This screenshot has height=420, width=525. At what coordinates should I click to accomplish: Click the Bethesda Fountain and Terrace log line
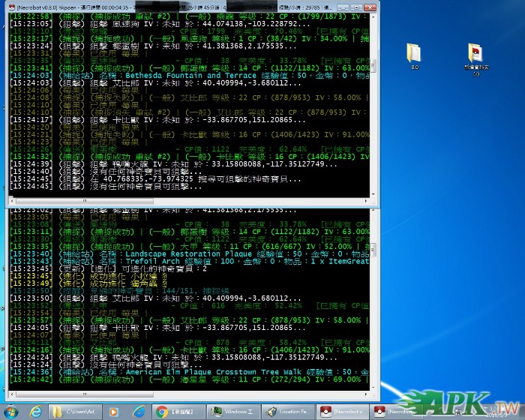(187, 76)
